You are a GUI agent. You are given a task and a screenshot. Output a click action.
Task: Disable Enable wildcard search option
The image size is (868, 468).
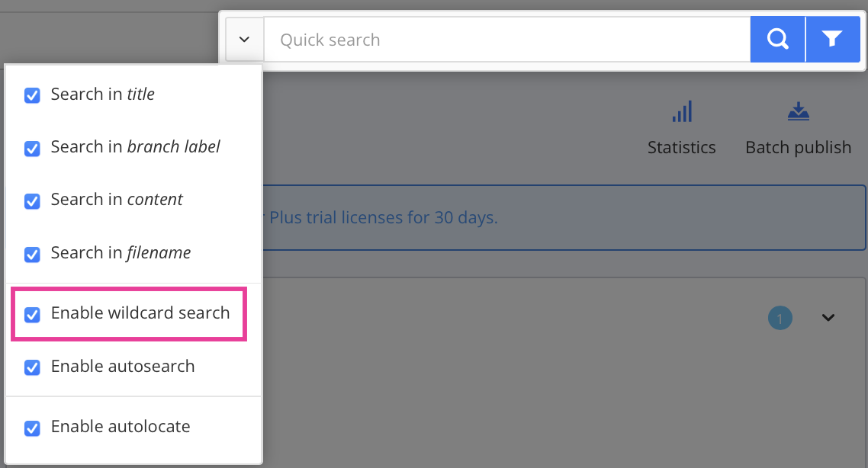[x=32, y=314]
